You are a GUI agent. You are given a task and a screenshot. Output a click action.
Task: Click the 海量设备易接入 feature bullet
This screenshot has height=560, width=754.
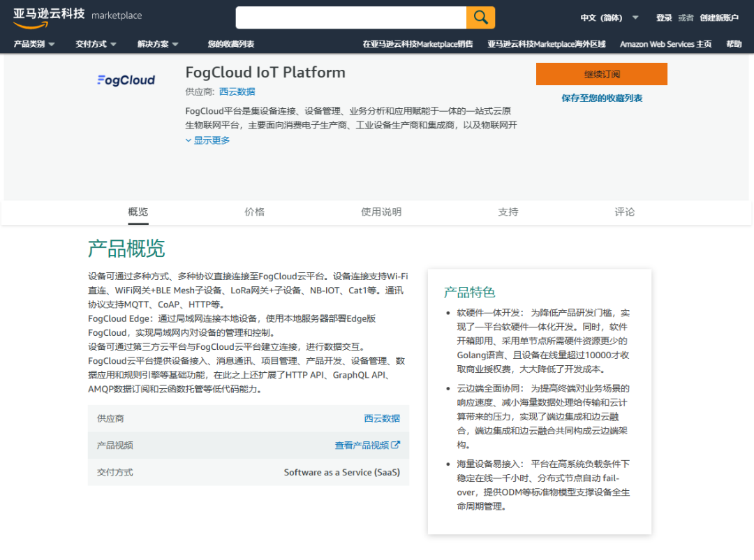tap(543, 485)
